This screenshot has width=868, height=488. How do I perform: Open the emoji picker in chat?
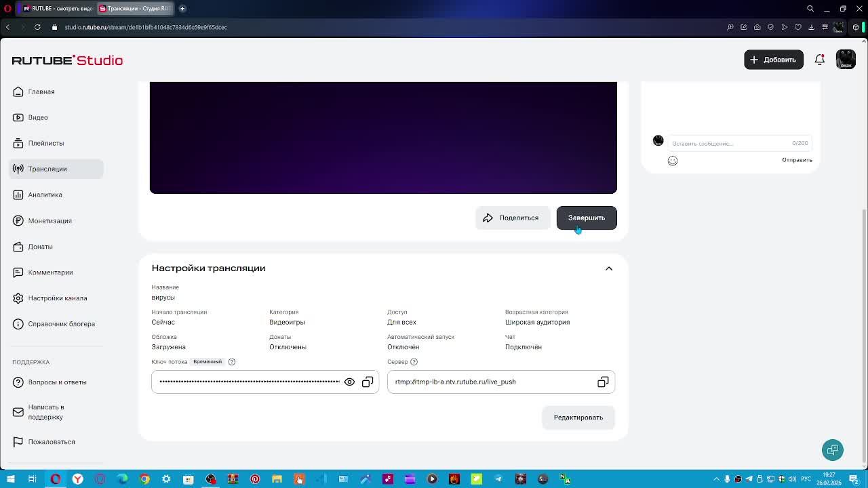pos(673,161)
